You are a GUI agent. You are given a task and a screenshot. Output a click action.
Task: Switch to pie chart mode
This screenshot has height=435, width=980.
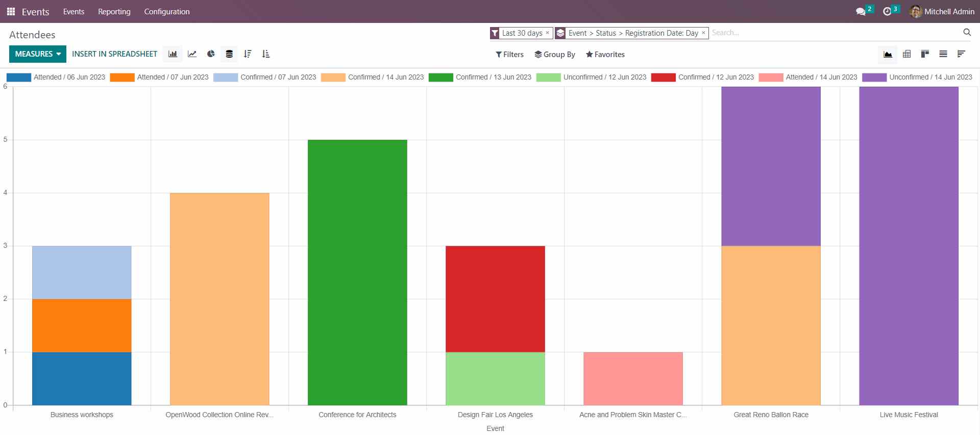tap(211, 54)
